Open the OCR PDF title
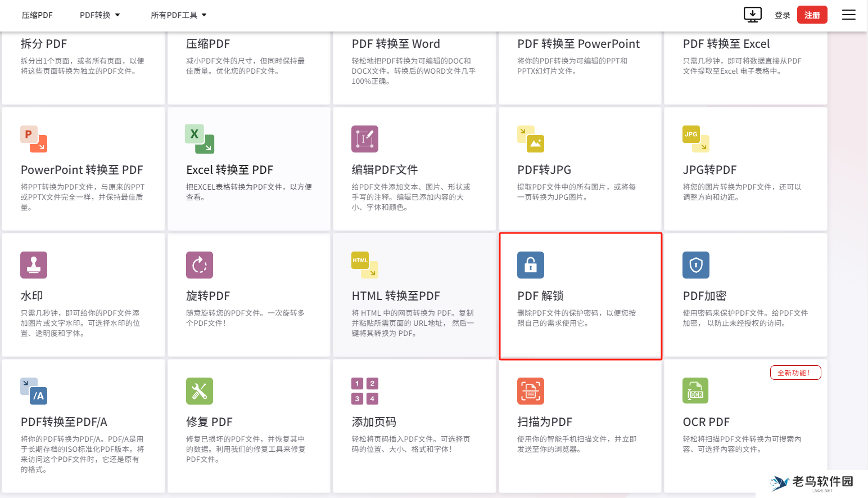 coord(706,422)
